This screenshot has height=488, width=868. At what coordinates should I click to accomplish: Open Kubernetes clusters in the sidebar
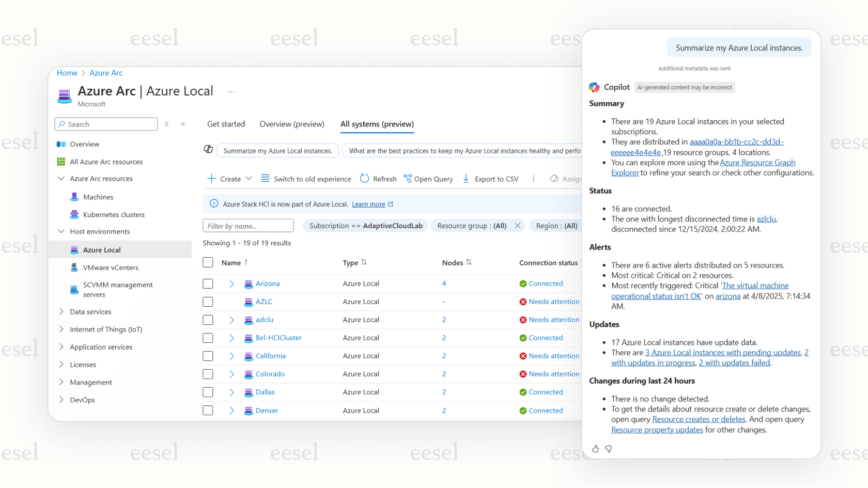113,214
